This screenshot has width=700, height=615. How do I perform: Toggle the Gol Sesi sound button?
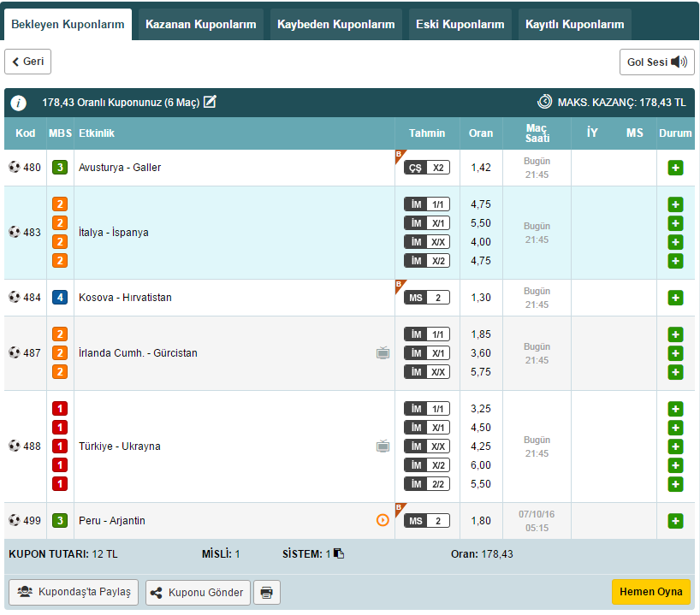click(x=656, y=62)
